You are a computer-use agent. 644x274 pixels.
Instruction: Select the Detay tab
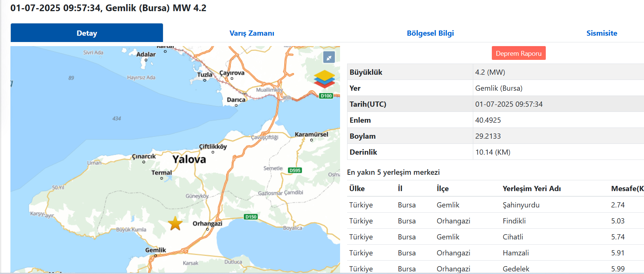coord(87,33)
